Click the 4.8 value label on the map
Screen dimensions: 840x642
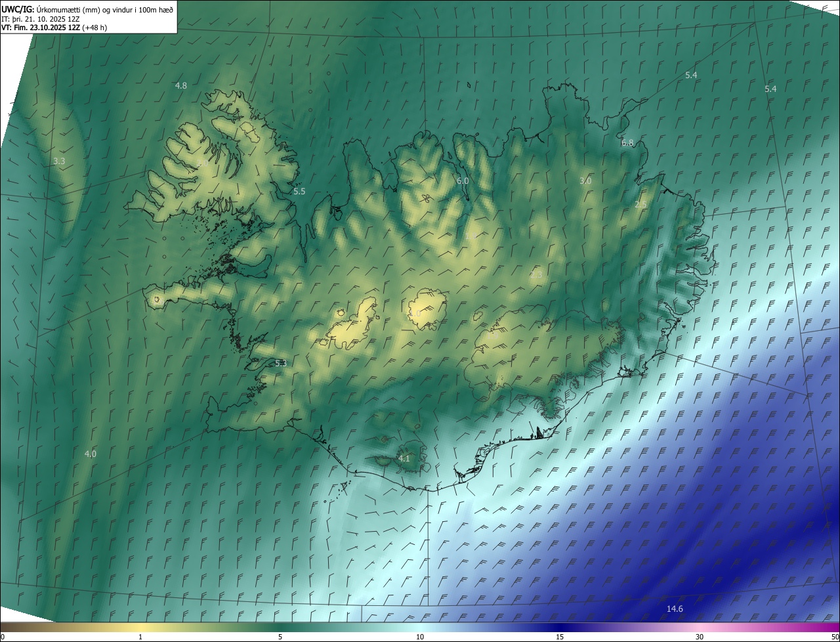click(181, 85)
